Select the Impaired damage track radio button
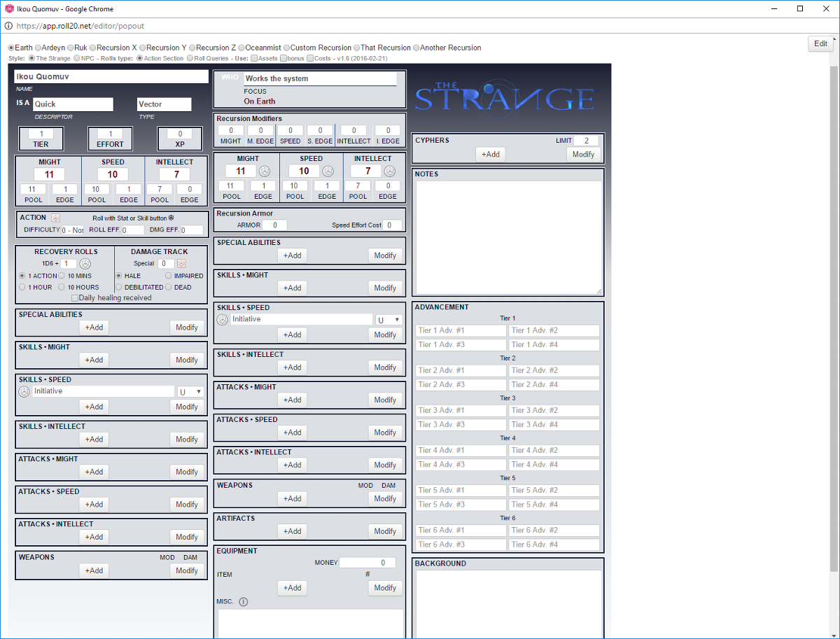840x639 pixels. (168, 276)
